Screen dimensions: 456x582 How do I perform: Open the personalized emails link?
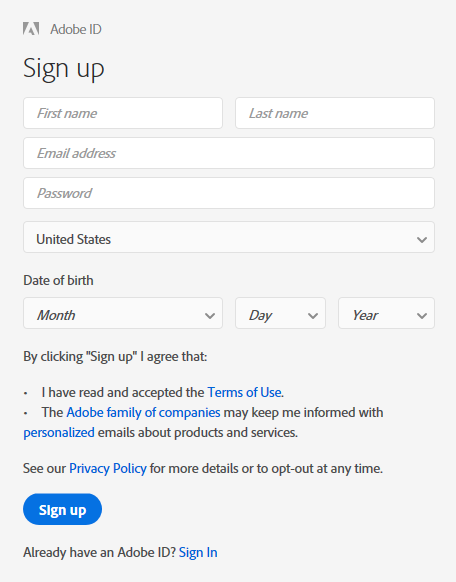(x=59, y=433)
